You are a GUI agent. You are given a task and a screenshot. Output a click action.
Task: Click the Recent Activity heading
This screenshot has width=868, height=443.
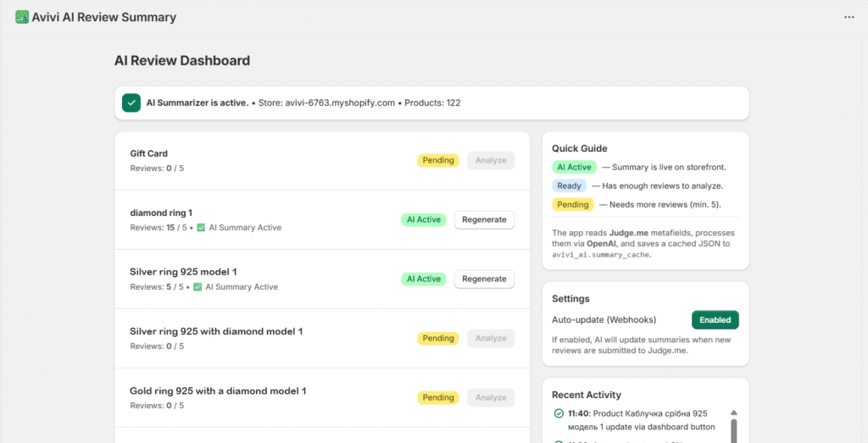tap(587, 395)
